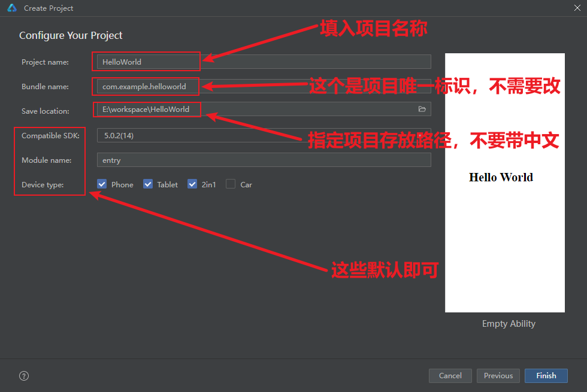
Task: Click the Configure Your Project heading
Action: pyautogui.click(x=71, y=35)
